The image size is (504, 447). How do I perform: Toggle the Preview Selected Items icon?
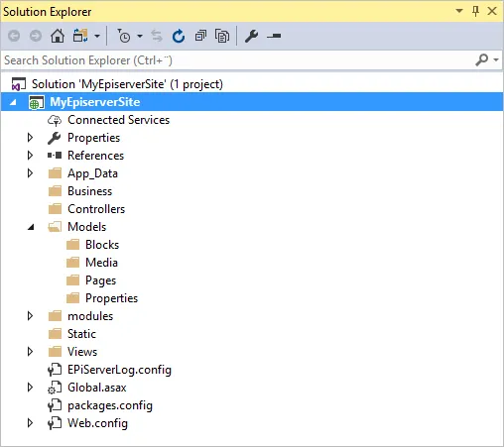coord(274,36)
